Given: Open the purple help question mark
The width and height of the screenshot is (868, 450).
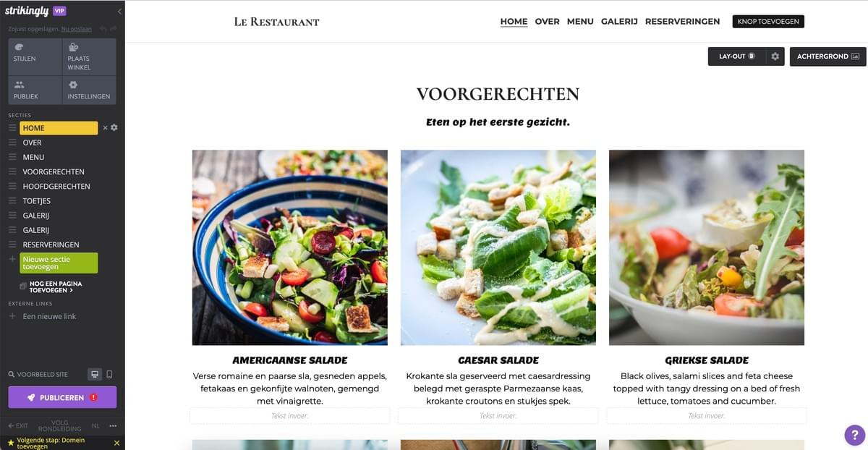Looking at the screenshot, I should click(854, 435).
